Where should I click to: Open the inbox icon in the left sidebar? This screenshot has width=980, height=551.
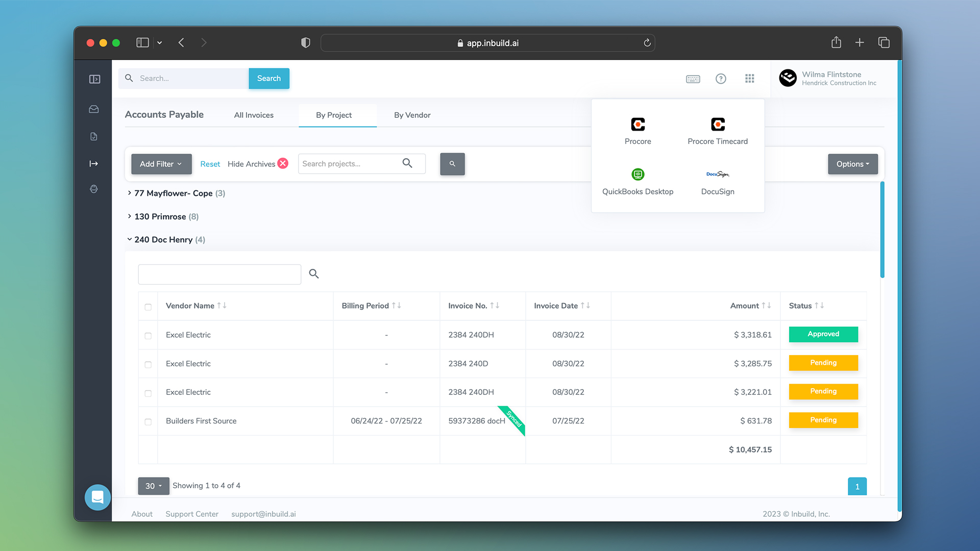94,109
